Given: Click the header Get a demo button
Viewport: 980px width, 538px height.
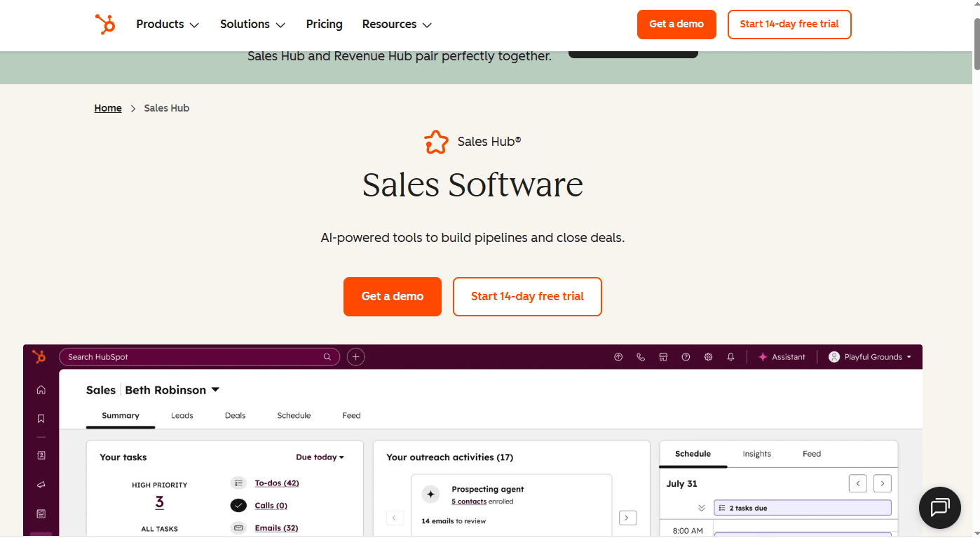Looking at the screenshot, I should [676, 25].
